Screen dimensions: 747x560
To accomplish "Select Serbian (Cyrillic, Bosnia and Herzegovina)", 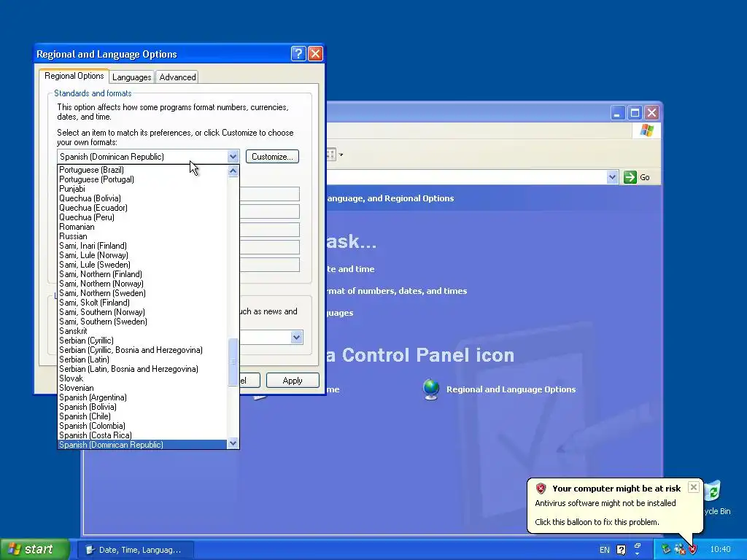I will [142, 350].
